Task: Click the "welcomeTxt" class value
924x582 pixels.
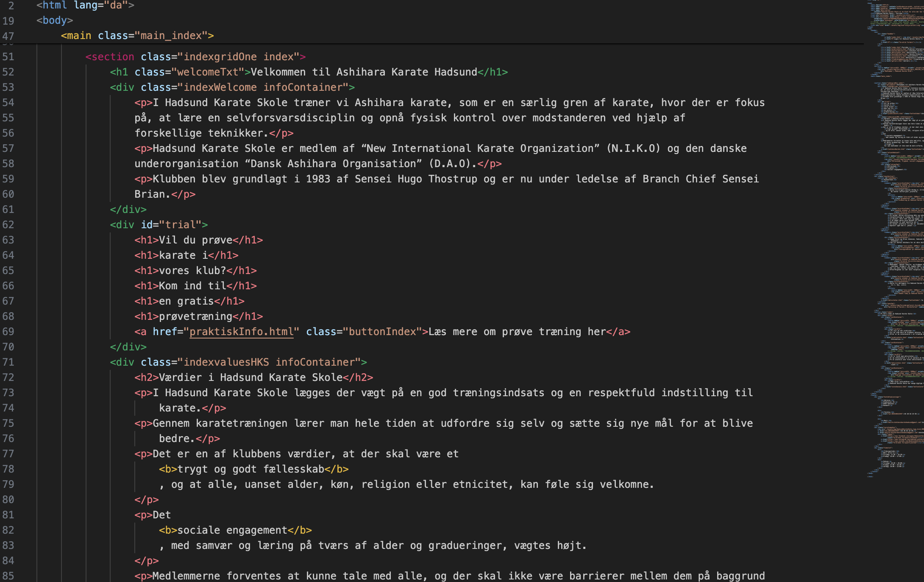Action: point(208,72)
